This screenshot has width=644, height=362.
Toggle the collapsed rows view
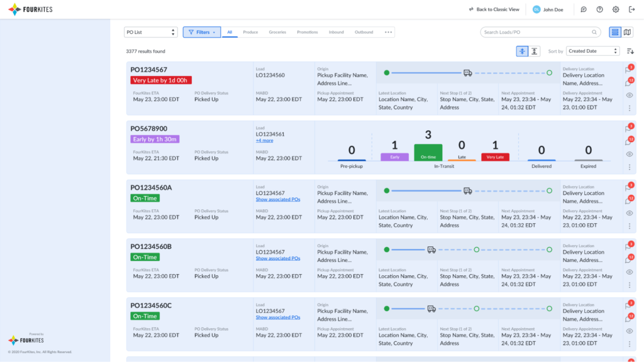(522, 50)
